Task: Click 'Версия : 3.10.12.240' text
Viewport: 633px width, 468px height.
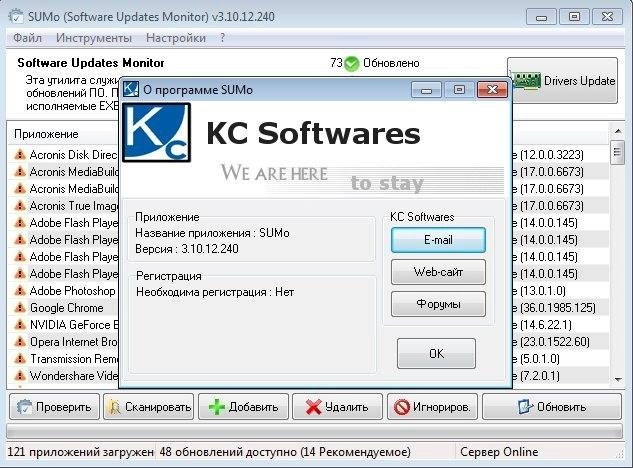Action: [x=187, y=249]
